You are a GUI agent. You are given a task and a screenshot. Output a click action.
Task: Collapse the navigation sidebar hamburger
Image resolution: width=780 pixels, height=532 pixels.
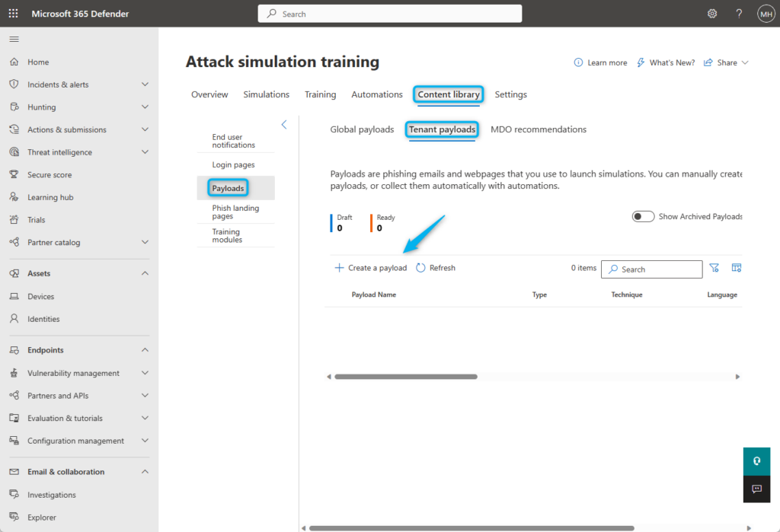click(14, 39)
